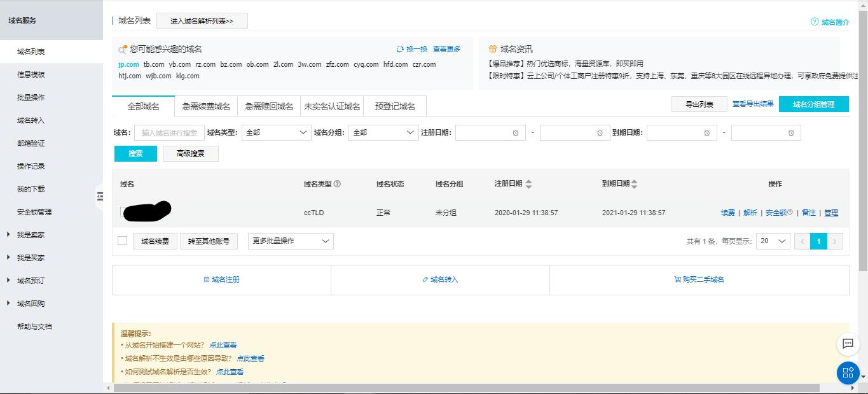The image size is (868, 394).
Task: Switch to the 急需续费域名 tab
Action: point(207,106)
